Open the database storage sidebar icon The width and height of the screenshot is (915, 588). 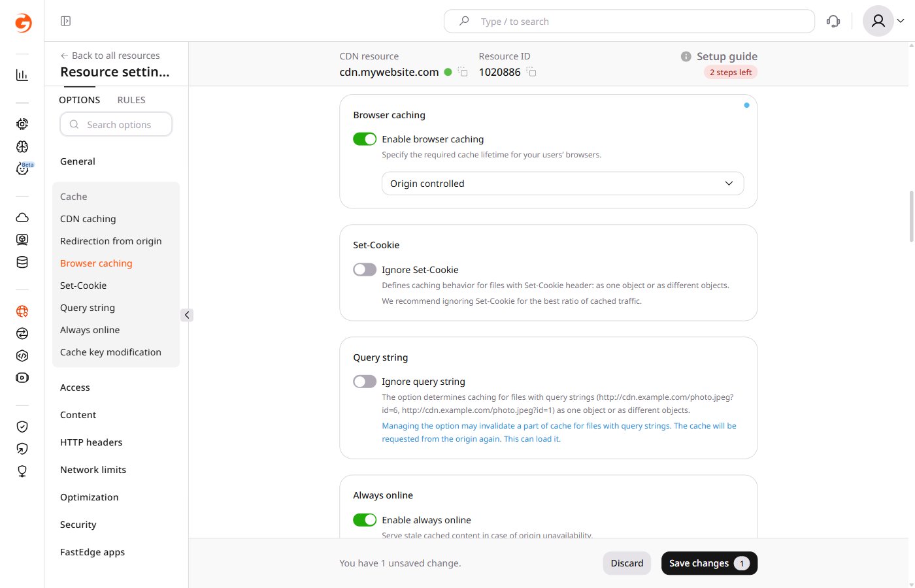coord(22,262)
